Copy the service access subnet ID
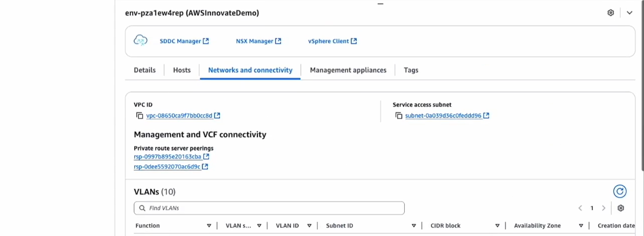This screenshot has width=644, height=236. [399, 116]
